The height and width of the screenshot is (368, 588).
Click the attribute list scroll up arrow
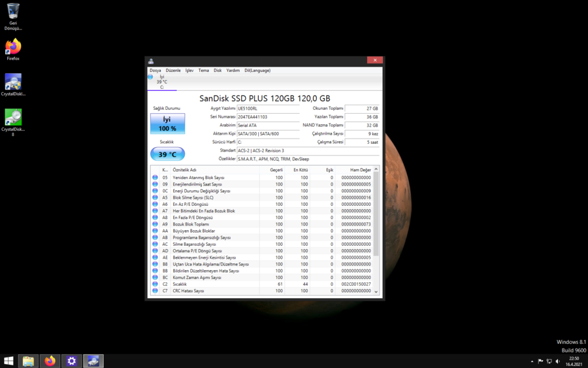[x=376, y=169]
